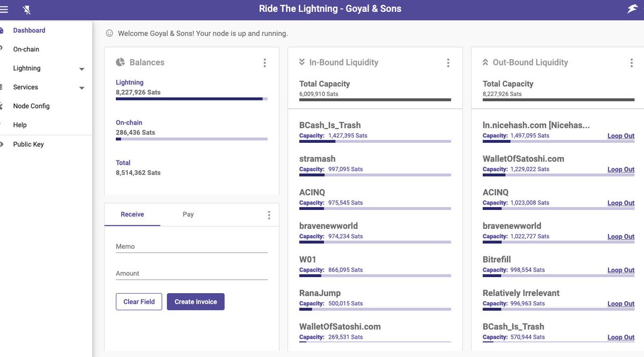
Task: Open Lightning sidebar item
Action: coord(27,68)
